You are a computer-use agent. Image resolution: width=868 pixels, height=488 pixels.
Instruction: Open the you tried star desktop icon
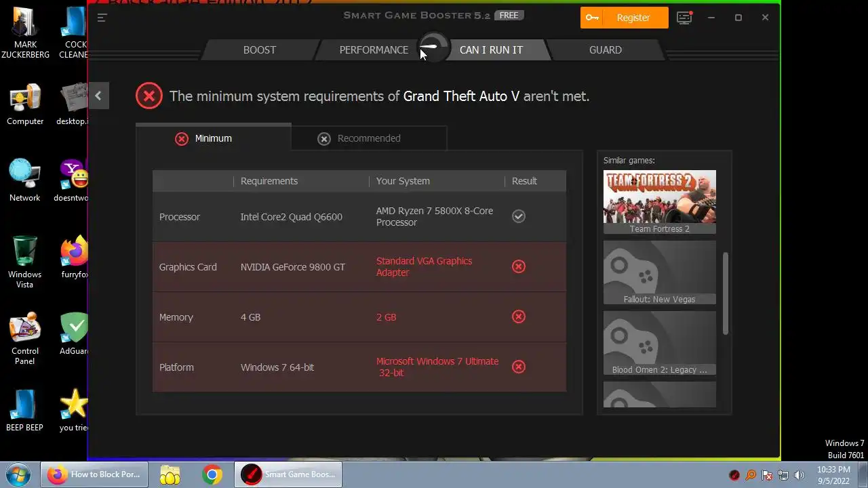pos(74,410)
